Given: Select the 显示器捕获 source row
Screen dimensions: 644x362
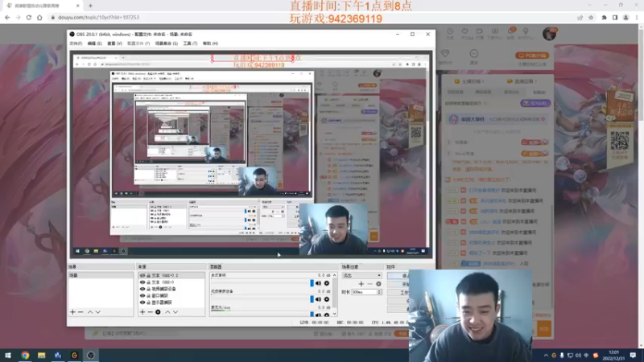Looking at the screenshot, I should pos(171,302).
